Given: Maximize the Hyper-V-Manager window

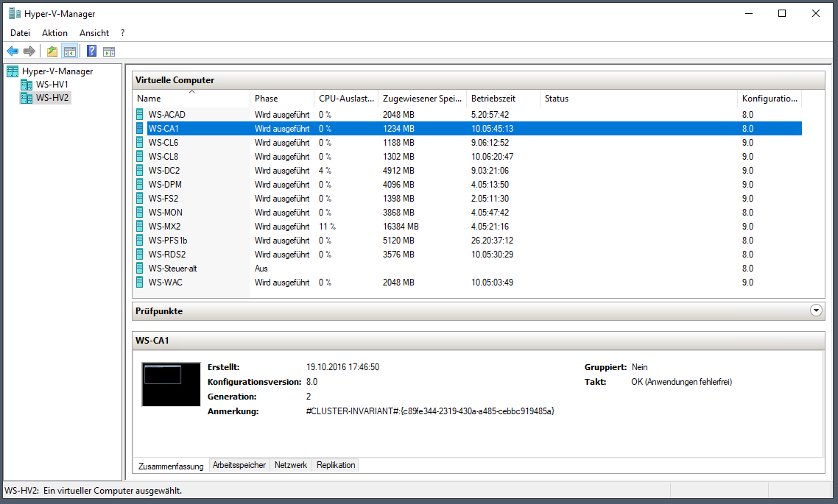Looking at the screenshot, I should click(782, 13).
